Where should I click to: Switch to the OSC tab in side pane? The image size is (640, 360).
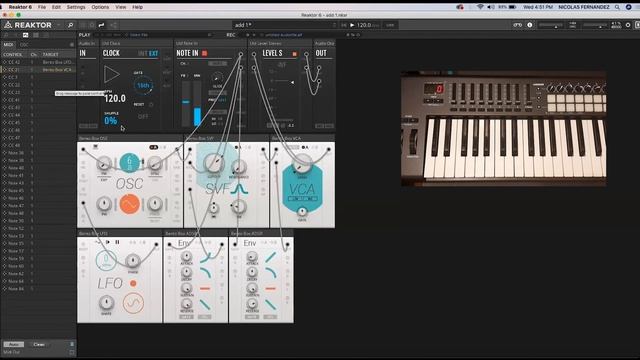(24, 44)
